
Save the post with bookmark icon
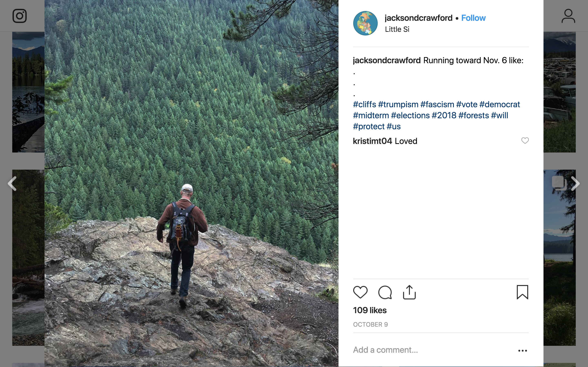click(x=522, y=292)
